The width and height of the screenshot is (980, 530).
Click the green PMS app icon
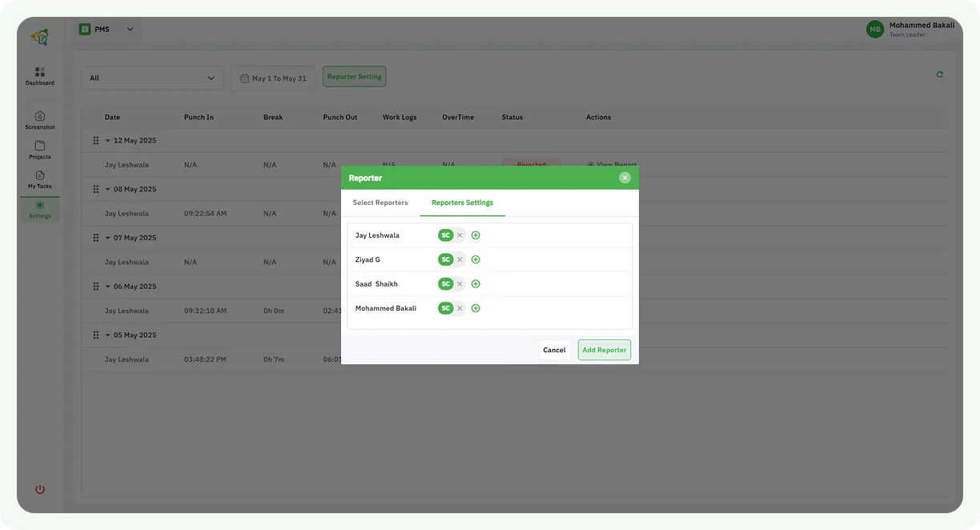pyautogui.click(x=85, y=30)
